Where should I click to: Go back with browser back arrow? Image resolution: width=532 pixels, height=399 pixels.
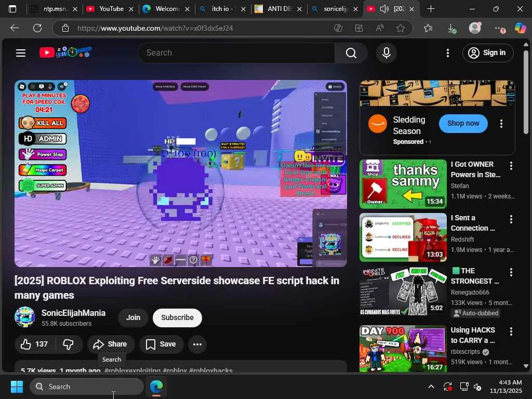click(x=14, y=28)
